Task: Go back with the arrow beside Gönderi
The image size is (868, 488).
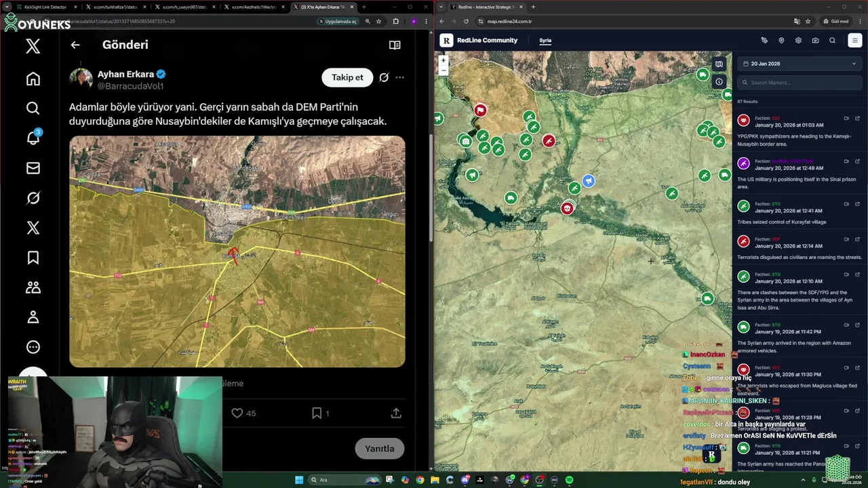Action: tap(75, 45)
